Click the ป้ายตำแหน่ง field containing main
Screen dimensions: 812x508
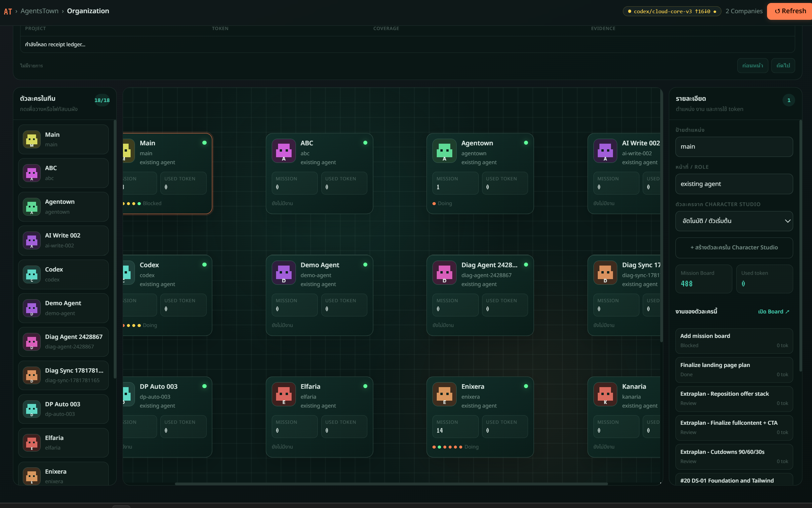734,147
